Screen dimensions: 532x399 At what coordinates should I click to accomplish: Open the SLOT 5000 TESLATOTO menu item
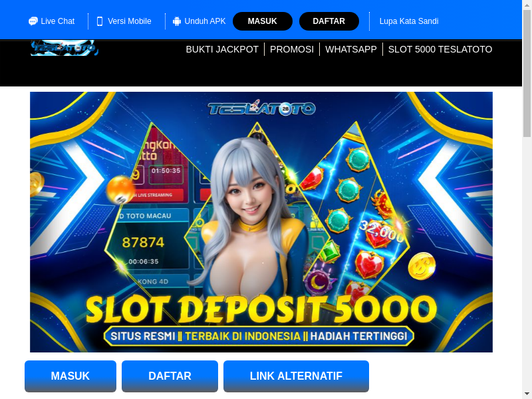click(x=440, y=49)
